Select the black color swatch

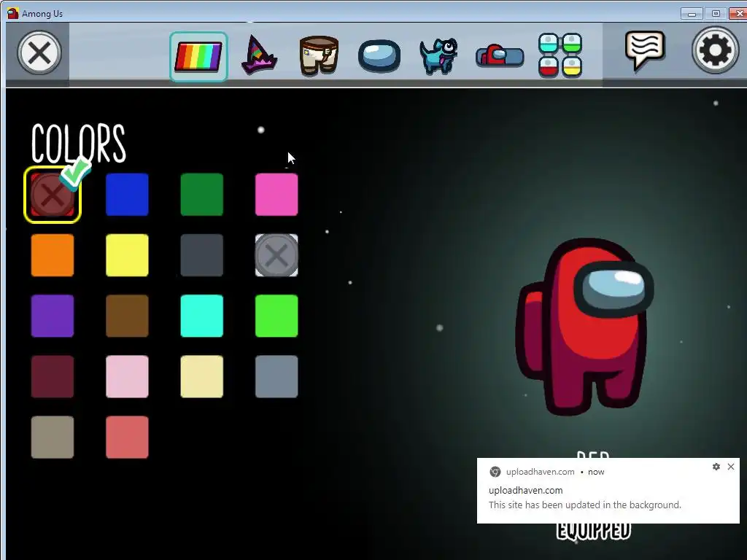(x=202, y=255)
